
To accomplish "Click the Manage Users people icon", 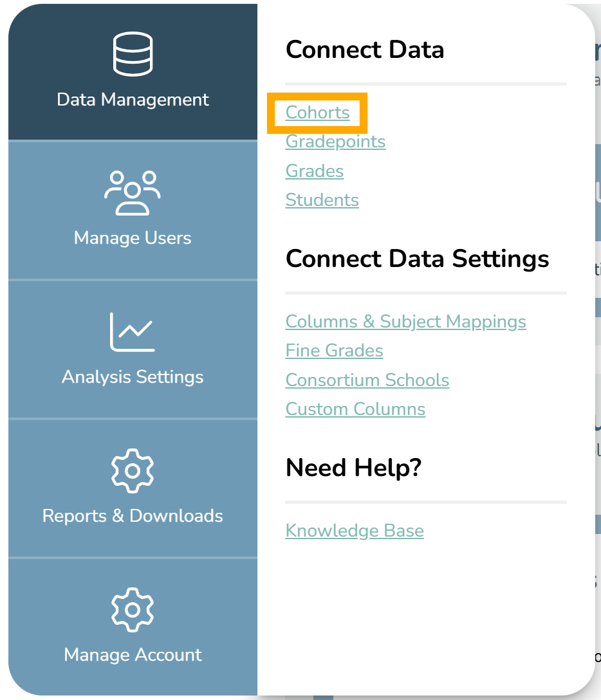I will point(133,193).
